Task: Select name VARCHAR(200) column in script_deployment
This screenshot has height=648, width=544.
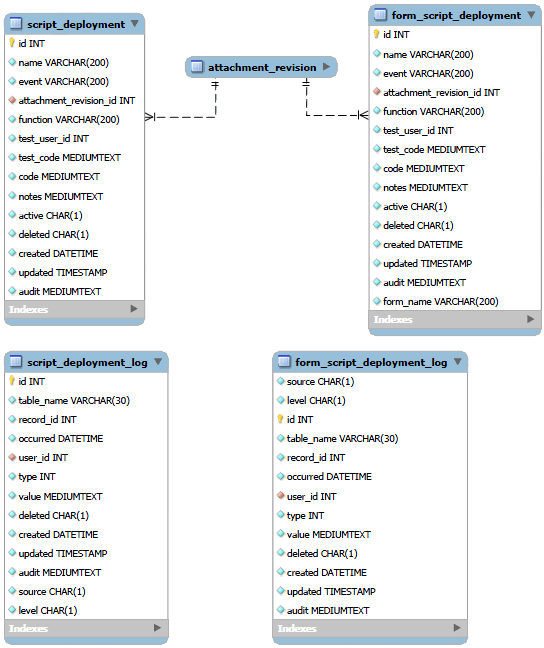Action: pyautogui.click(x=64, y=62)
